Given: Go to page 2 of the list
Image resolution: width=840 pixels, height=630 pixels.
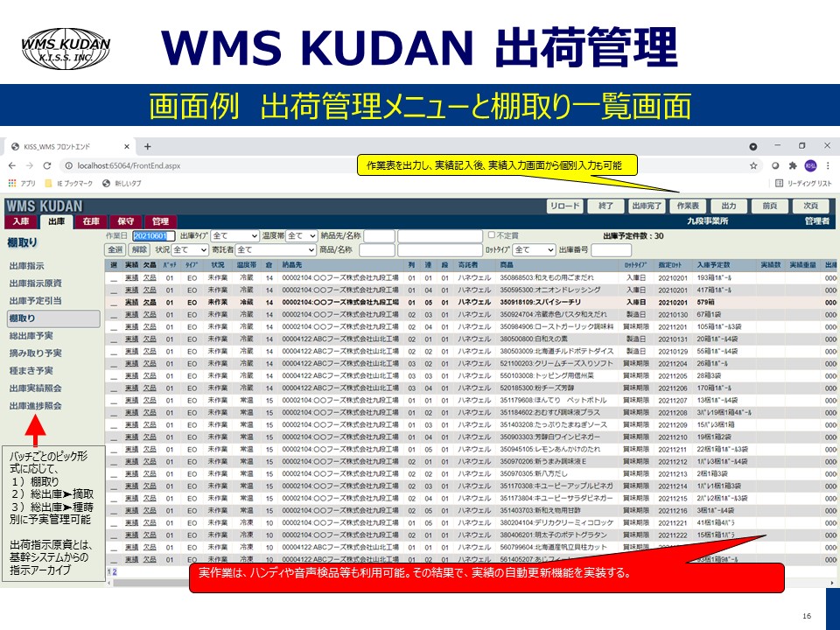Looking at the screenshot, I should [114, 571].
